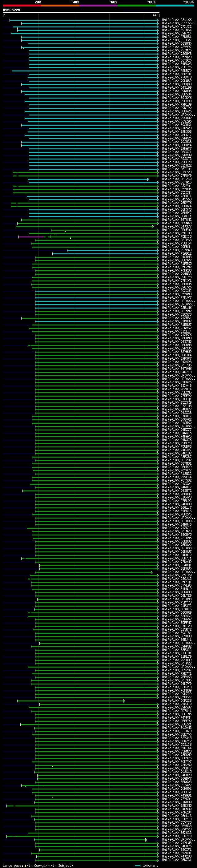Image resolution: width=197 pixels, height=868 pixels.
Task: Choose the UniRef100_A7MJV7 entry
Action: coord(176,297)
